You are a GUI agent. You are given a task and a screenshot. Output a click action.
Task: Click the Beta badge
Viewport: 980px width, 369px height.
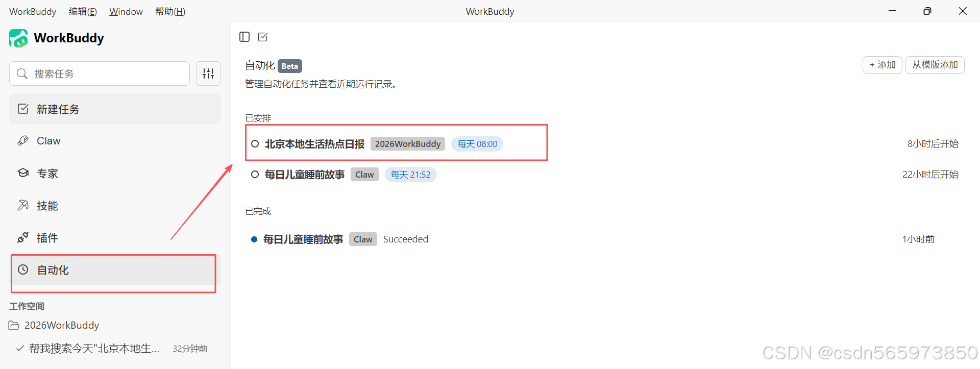pos(290,66)
